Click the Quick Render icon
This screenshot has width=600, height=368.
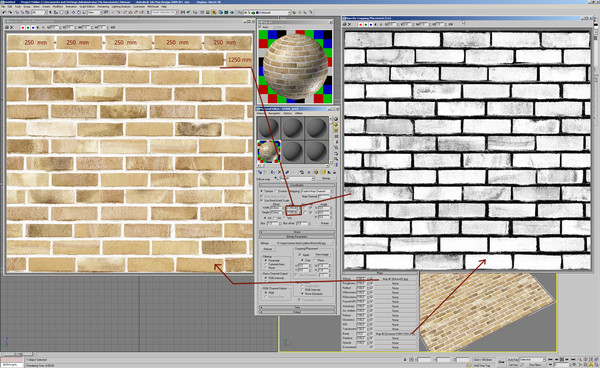click(x=232, y=12)
